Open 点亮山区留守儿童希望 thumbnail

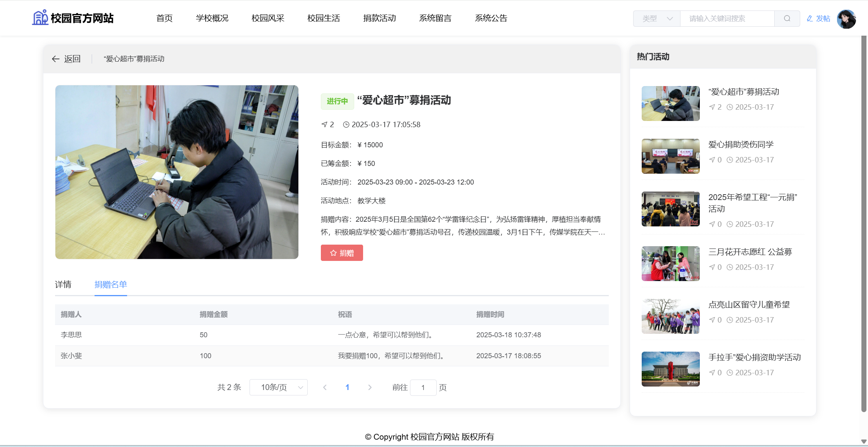pyautogui.click(x=670, y=316)
